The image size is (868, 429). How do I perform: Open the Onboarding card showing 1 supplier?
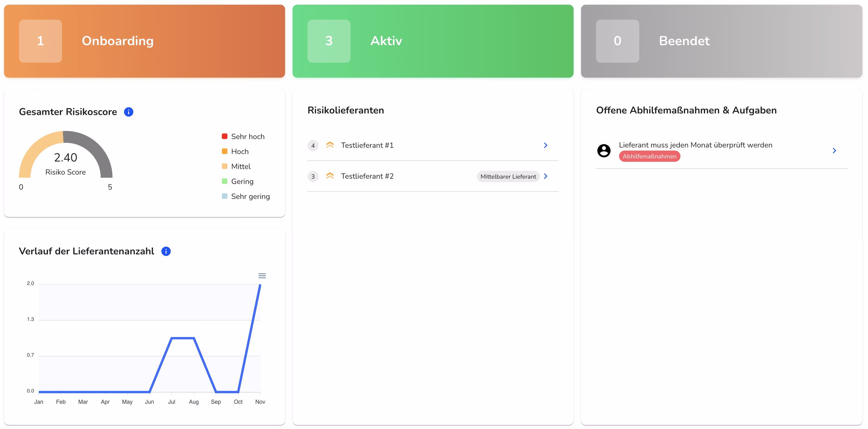(x=144, y=41)
